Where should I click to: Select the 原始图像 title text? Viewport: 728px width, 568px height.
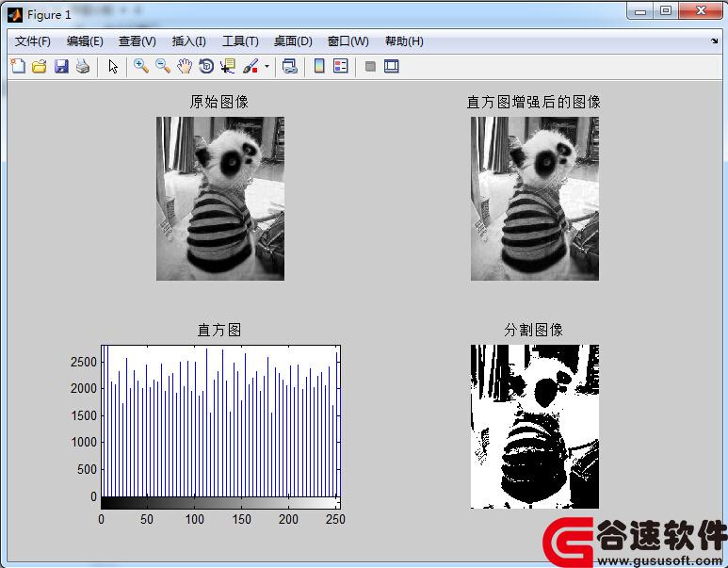tap(219, 102)
